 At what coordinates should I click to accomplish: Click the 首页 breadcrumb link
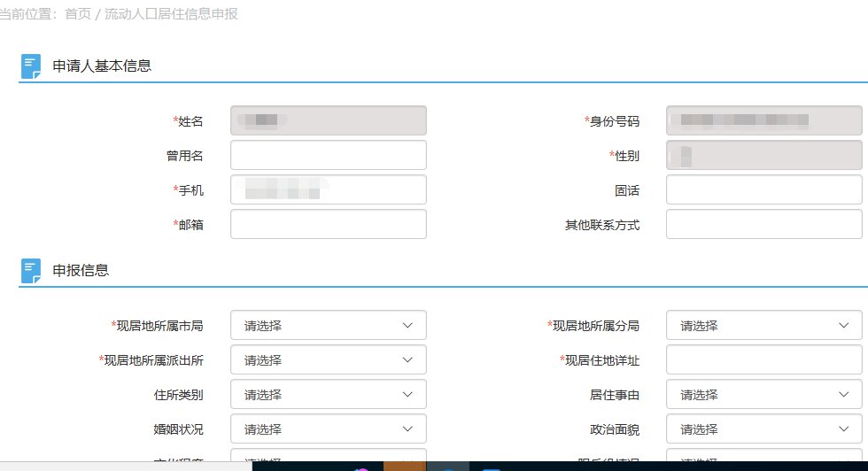(x=77, y=14)
